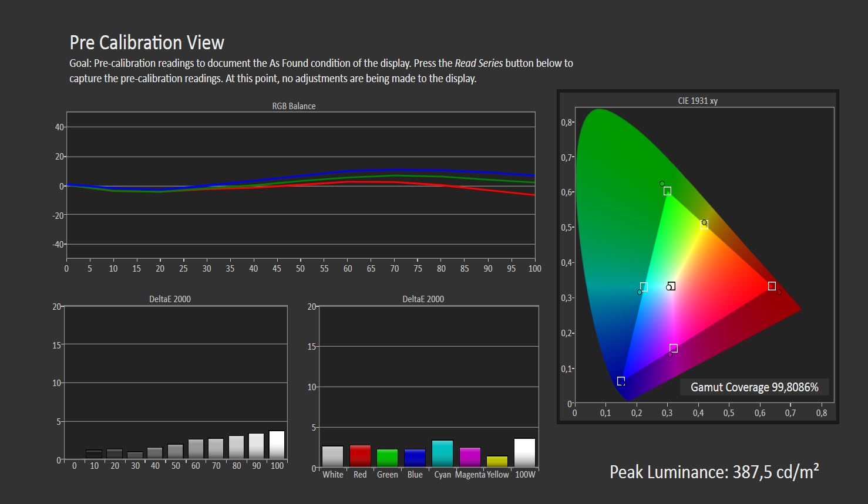Click the DeltaE 2000 title above grayscale chart
Screen dimensions: 868x504
tap(170, 299)
